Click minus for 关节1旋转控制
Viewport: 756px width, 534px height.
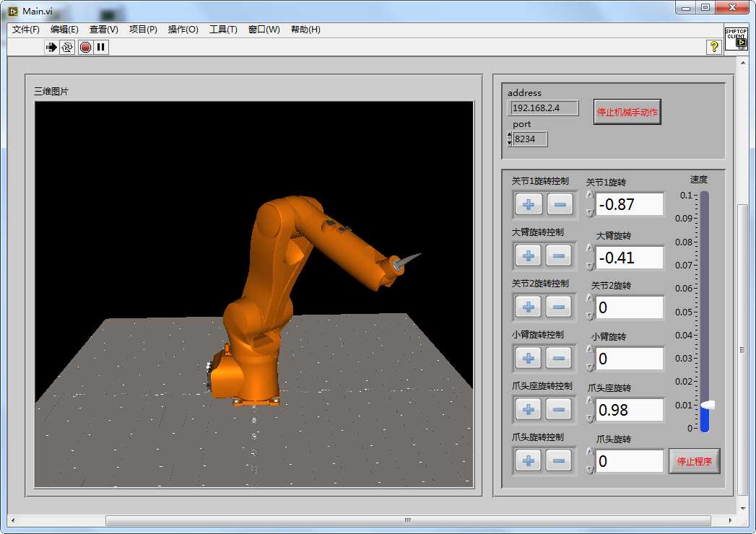(560, 204)
